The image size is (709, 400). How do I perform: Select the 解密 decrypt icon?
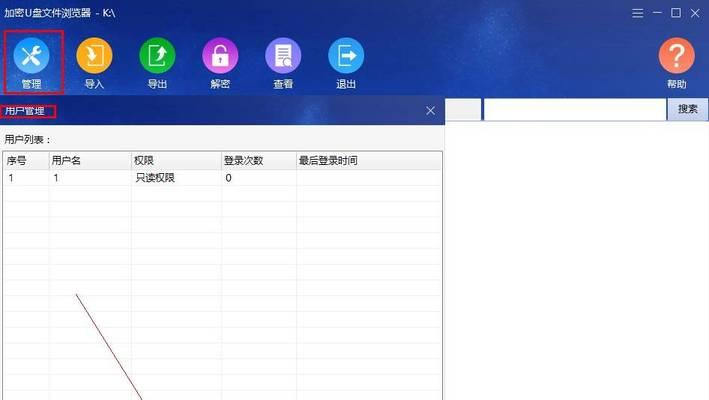click(220, 56)
